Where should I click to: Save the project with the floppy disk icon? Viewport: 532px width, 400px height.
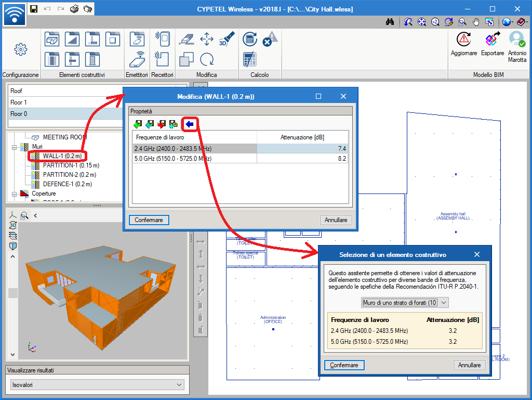click(34, 9)
